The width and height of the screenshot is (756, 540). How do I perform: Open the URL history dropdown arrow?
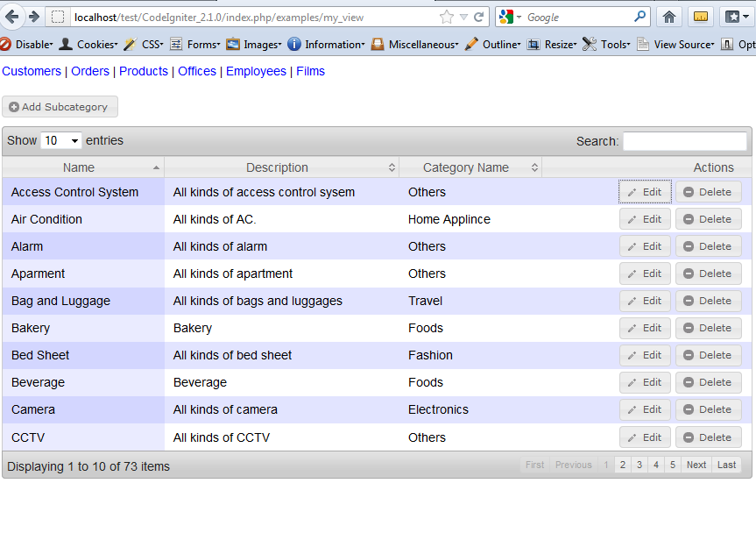(463, 18)
